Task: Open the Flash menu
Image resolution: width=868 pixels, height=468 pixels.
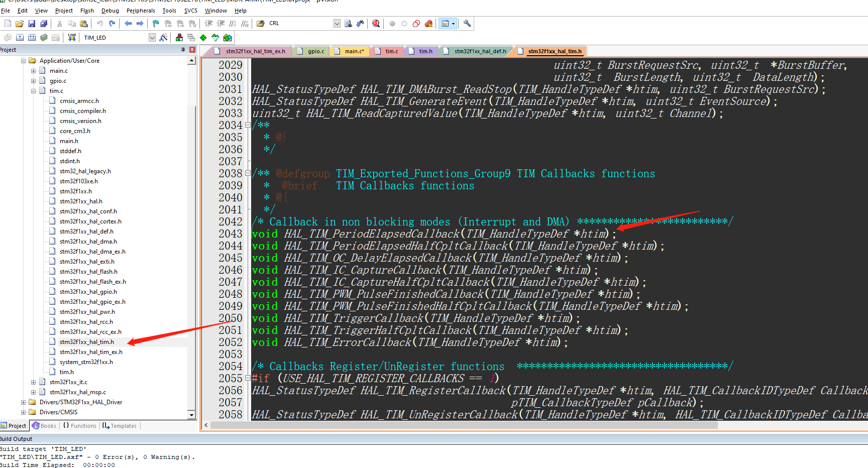Action: click(87, 11)
